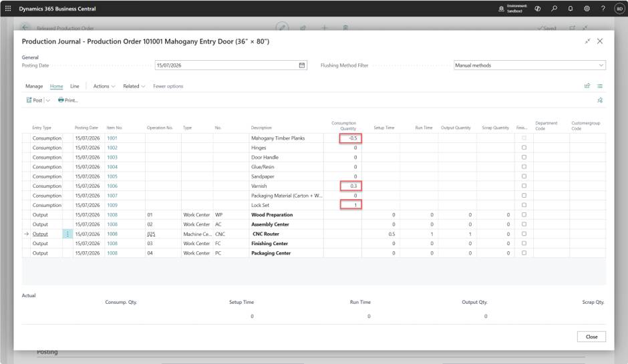The width and height of the screenshot is (628, 364).
Task: Expand the Related menu
Action: point(134,86)
